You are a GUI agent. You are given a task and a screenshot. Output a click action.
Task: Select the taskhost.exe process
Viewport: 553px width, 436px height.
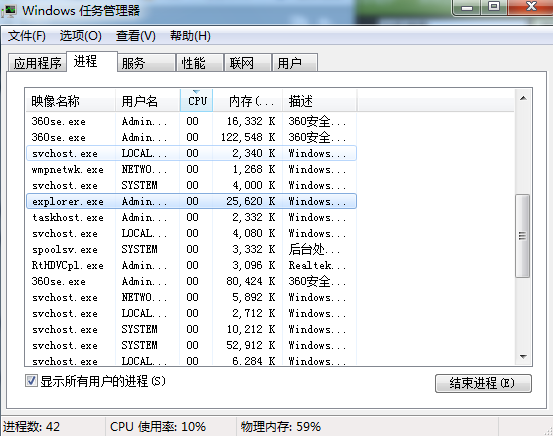192,217
